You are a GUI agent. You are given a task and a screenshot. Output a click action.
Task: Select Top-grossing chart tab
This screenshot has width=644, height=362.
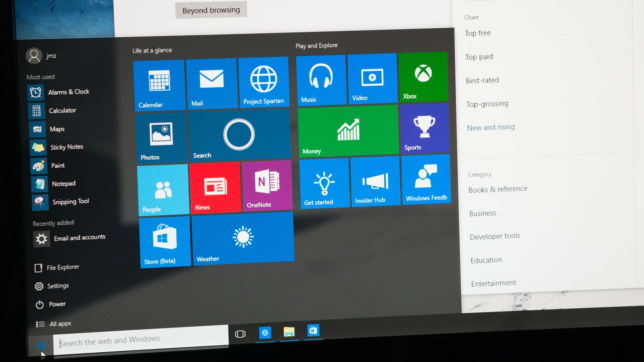point(486,103)
